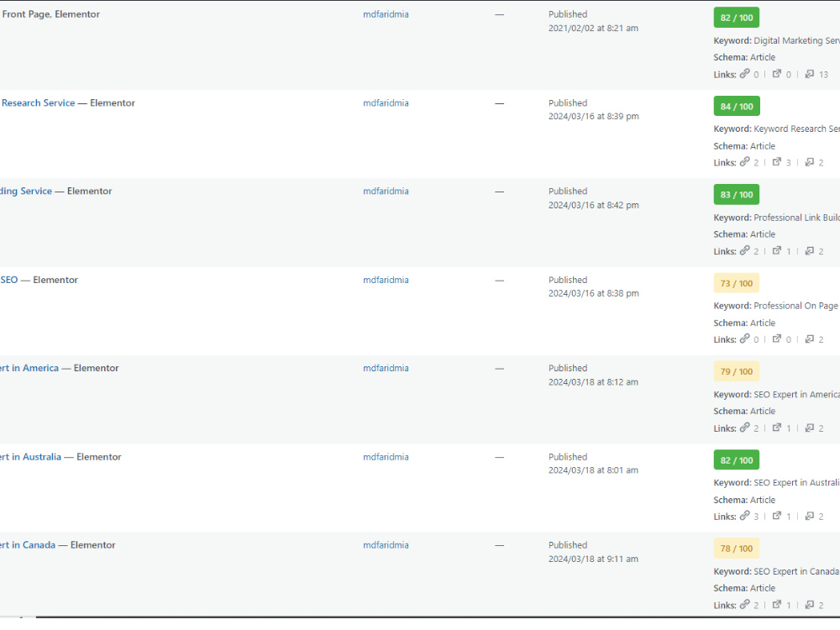Click author mdfaridmia in Front Page row
840x630 pixels.
point(386,14)
